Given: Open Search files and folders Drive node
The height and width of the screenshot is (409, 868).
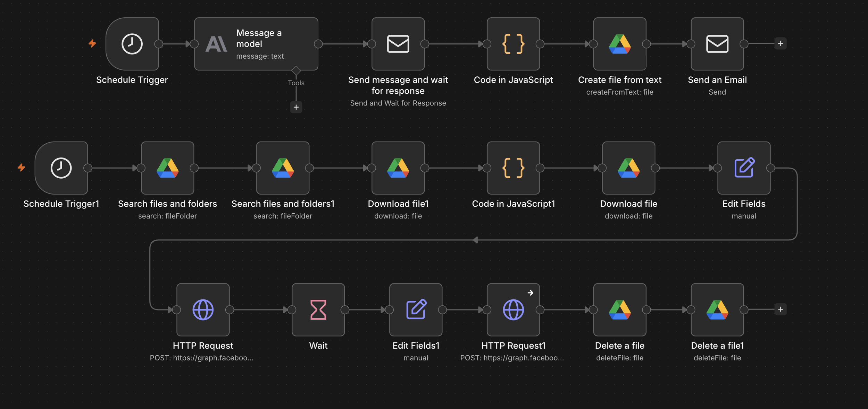Looking at the screenshot, I should click(167, 168).
